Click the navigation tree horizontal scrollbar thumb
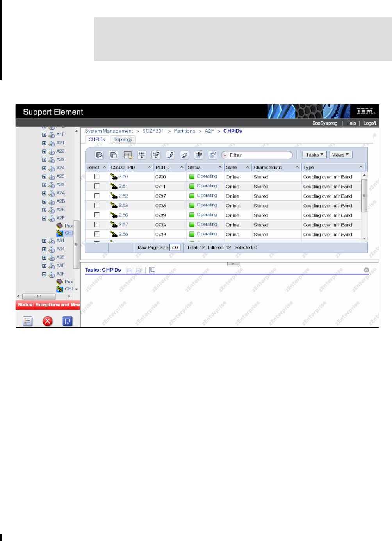This screenshot has height=541, width=392. pos(39,296)
